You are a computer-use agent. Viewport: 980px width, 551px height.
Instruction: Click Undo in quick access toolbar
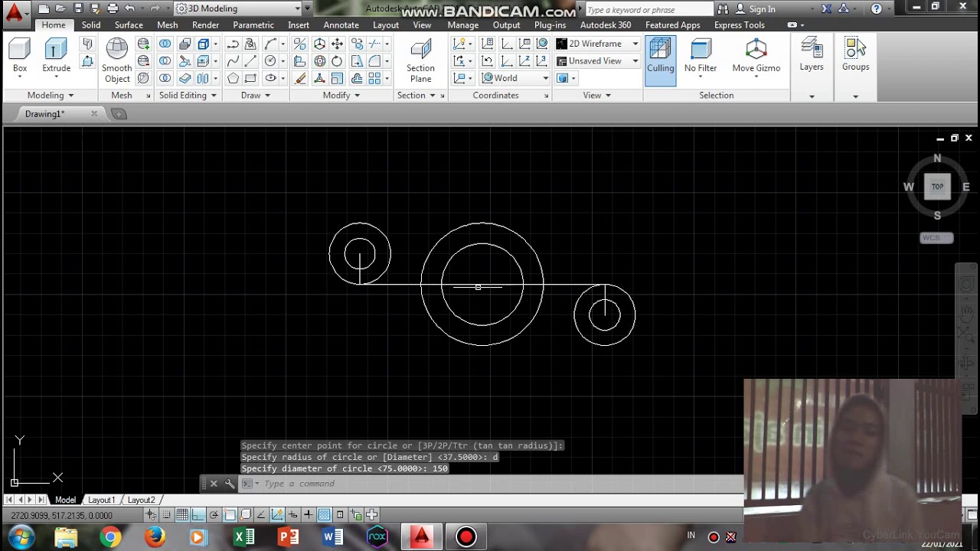130,8
